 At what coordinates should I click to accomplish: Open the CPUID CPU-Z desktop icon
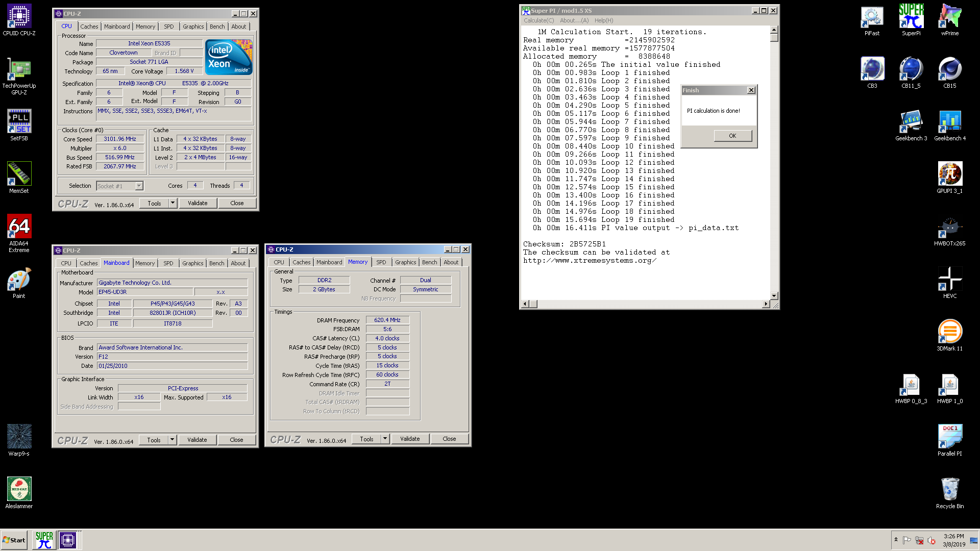pos(19,20)
